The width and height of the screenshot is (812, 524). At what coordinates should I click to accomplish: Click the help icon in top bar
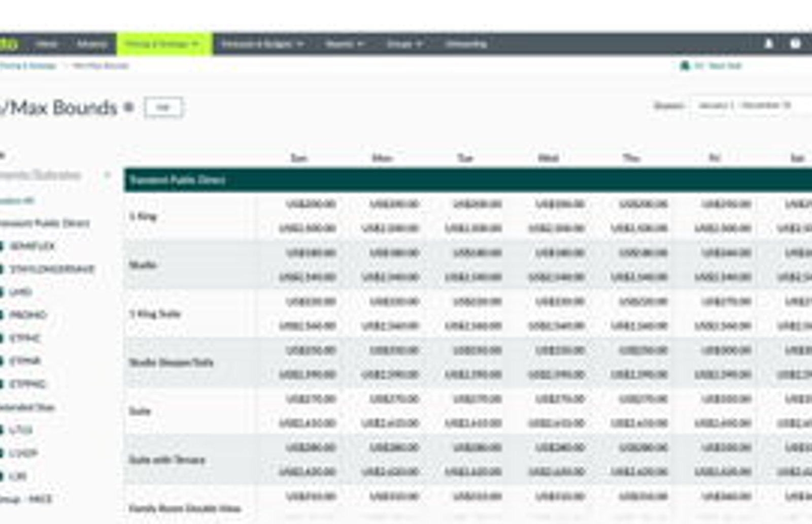click(x=795, y=44)
